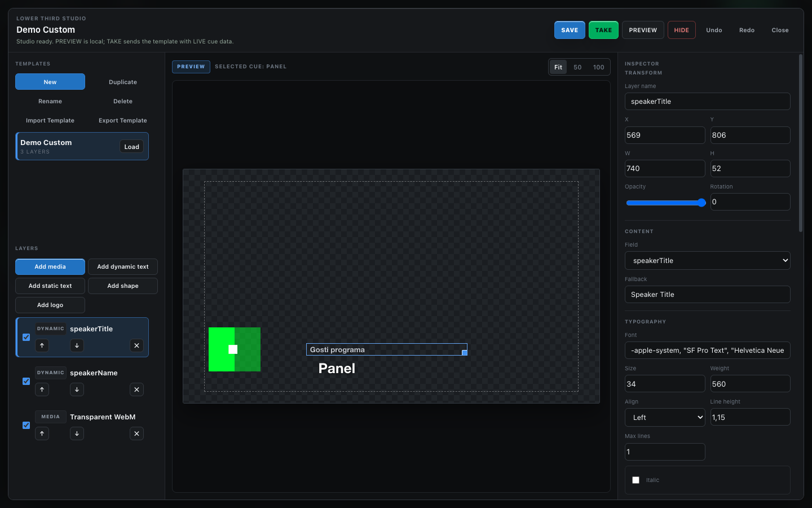Image resolution: width=812 pixels, height=508 pixels.
Task: Open the Align dropdown
Action: (x=665, y=418)
